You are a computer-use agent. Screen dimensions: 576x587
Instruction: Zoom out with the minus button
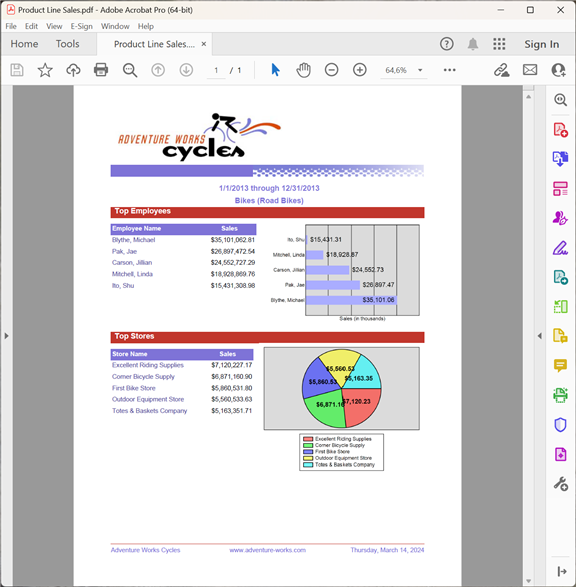(332, 70)
